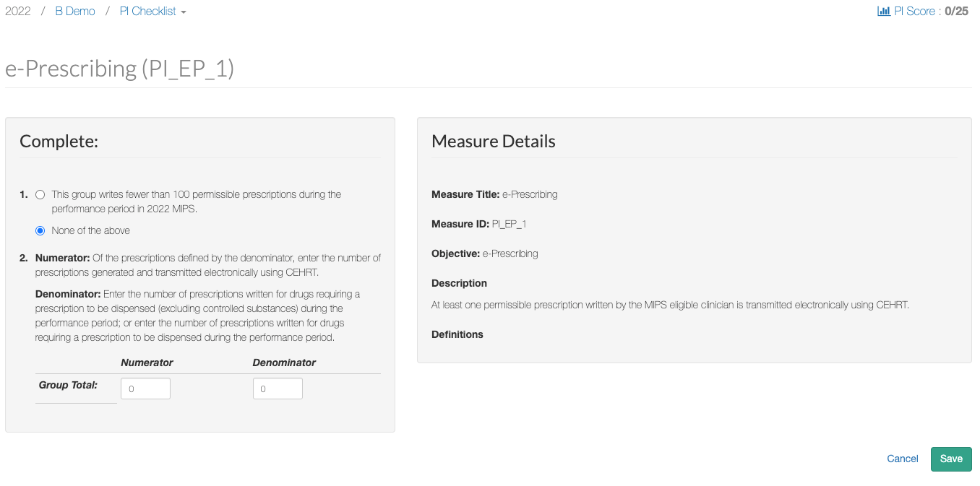The width and height of the screenshot is (980, 486).
Task: Click the Description heading in Measure Details
Action: (459, 283)
